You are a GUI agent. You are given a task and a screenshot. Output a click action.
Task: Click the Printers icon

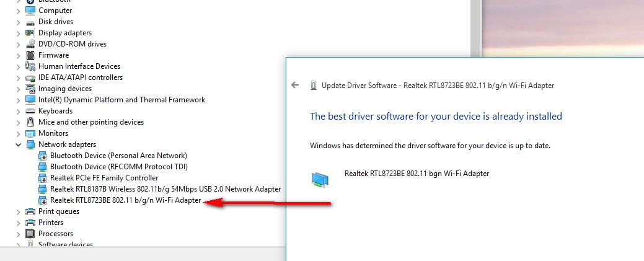click(x=30, y=223)
